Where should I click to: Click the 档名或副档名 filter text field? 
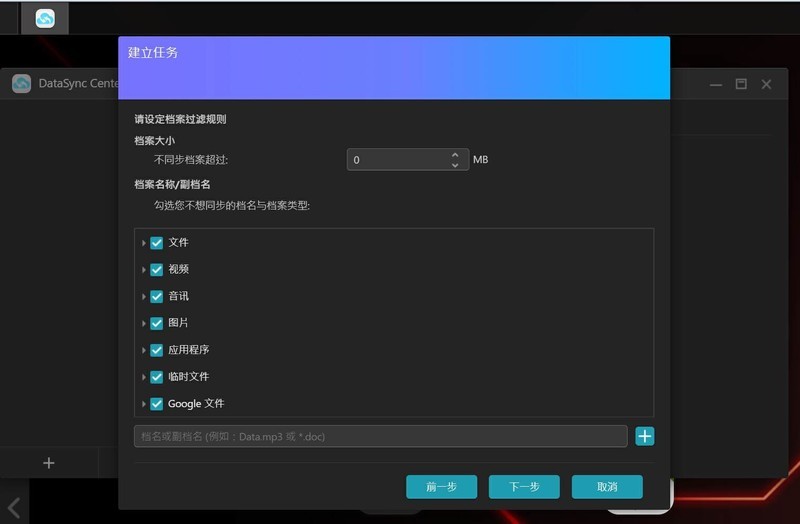pos(381,436)
